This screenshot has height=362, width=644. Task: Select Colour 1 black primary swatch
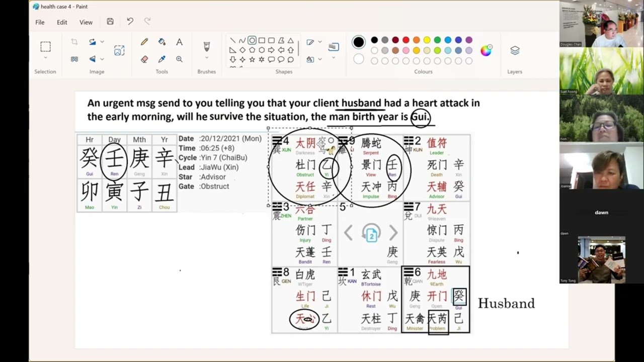[359, 42]
